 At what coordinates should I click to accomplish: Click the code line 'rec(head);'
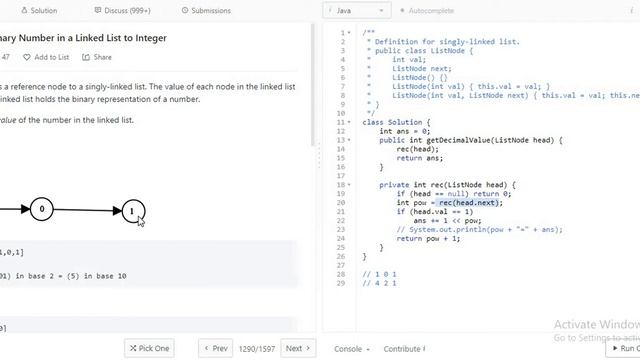[418, 149]
